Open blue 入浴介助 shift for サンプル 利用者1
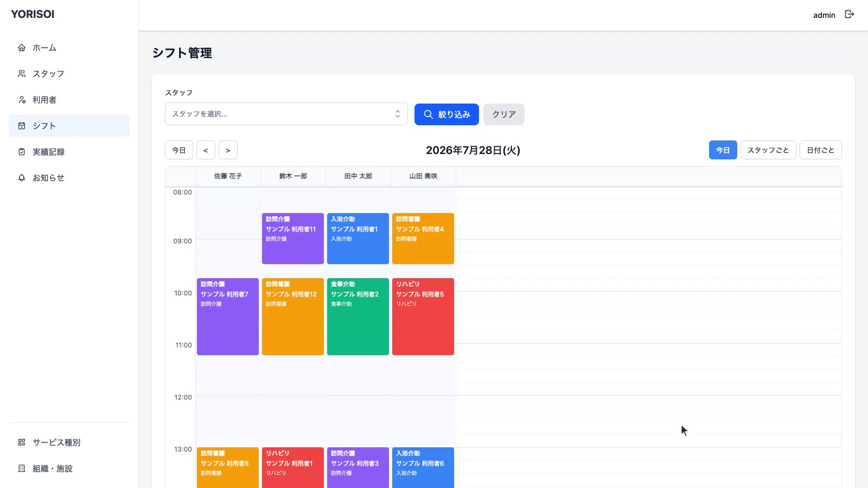This screenshot has width=868, height=488. pos(358,239)
